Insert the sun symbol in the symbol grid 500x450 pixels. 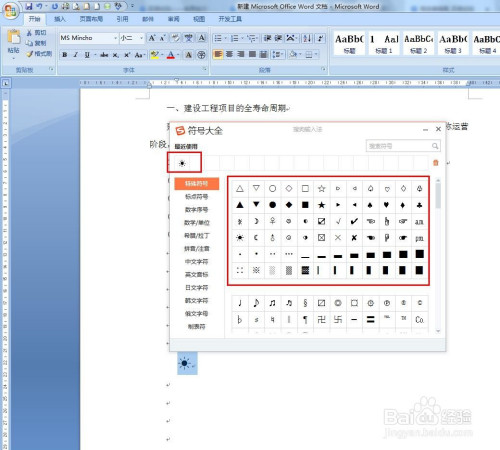[240, 238]
